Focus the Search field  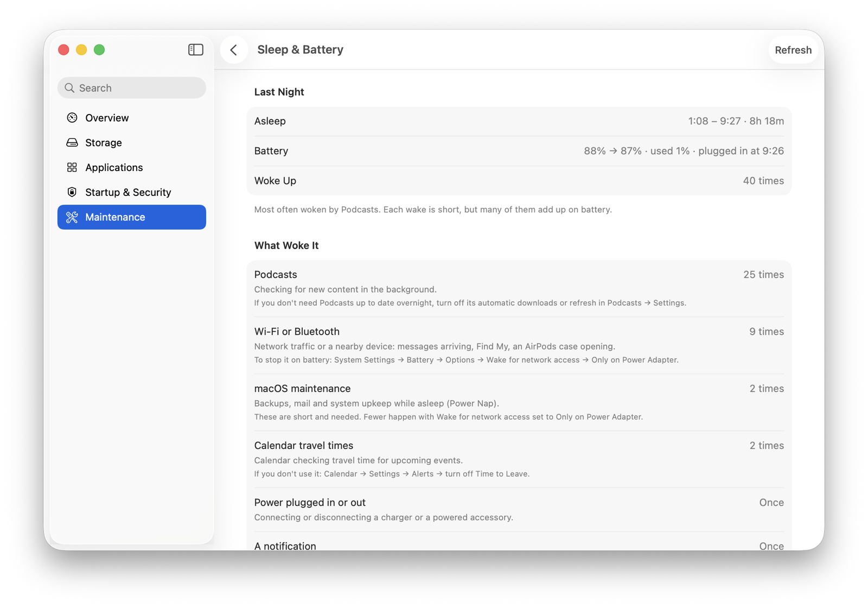pos(132,88)
